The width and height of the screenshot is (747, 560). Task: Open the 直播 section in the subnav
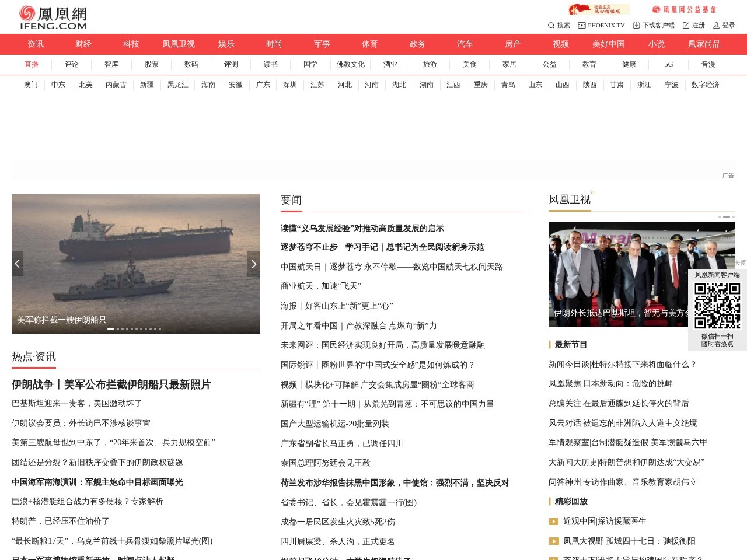coord(32,65)
